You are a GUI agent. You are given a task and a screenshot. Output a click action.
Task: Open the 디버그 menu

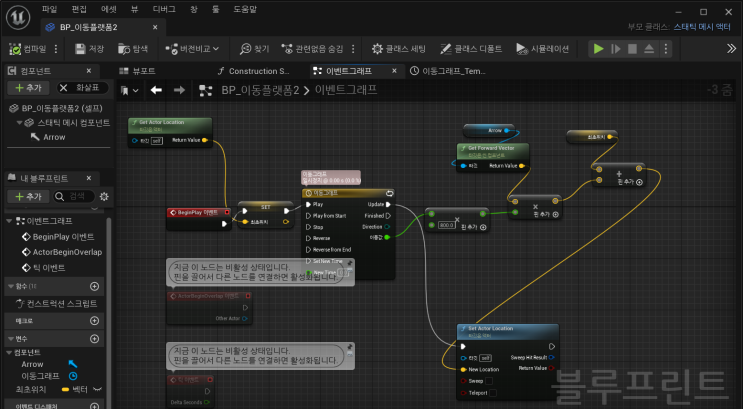(x=164, y=9)
